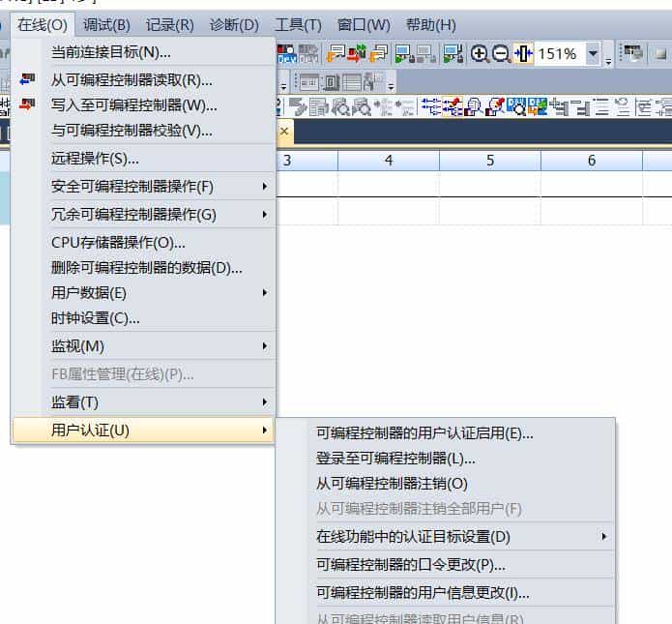Screen dimensions: 672x624
Task: Click the fit ladder width icon
Action: [x=523, y=54]
